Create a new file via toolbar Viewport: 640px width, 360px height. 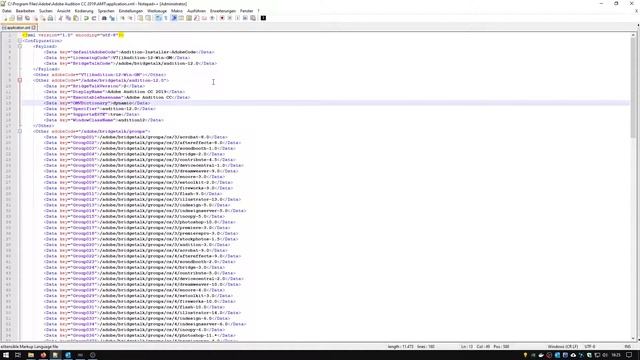click(x=5, y=18)
